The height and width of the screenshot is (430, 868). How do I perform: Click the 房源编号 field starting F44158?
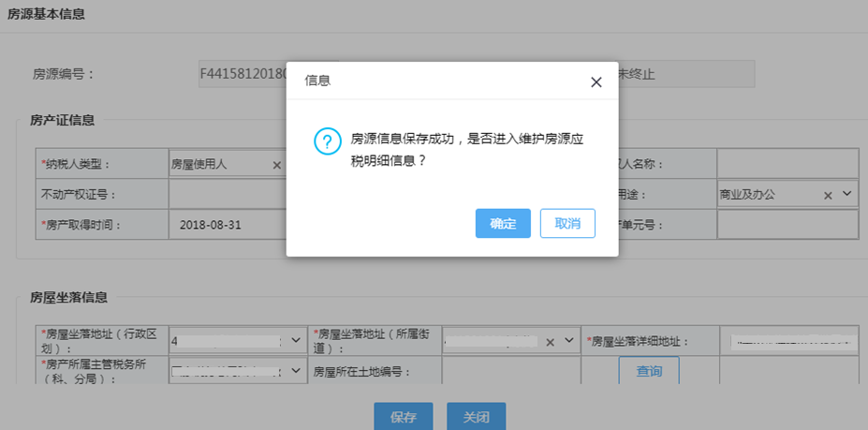click(x=243, y=74)
